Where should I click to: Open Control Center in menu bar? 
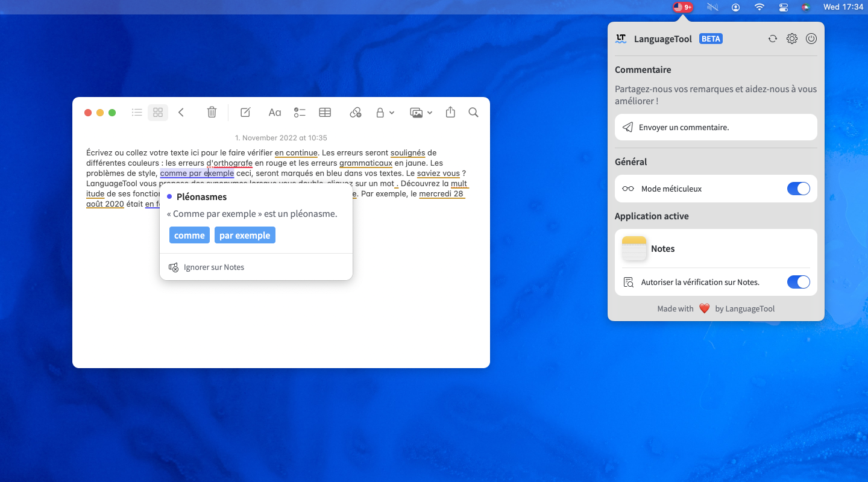(784, 7)
